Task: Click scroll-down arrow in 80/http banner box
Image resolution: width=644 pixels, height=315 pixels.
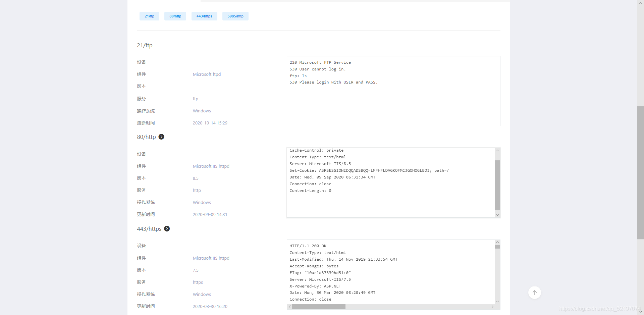Action: pyautogui.click(x=497, y=215)
